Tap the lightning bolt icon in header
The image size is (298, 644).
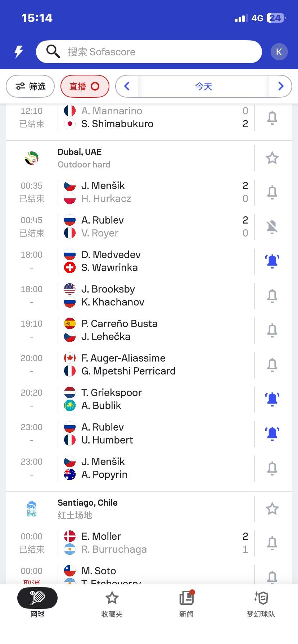[x=19, y=52]
